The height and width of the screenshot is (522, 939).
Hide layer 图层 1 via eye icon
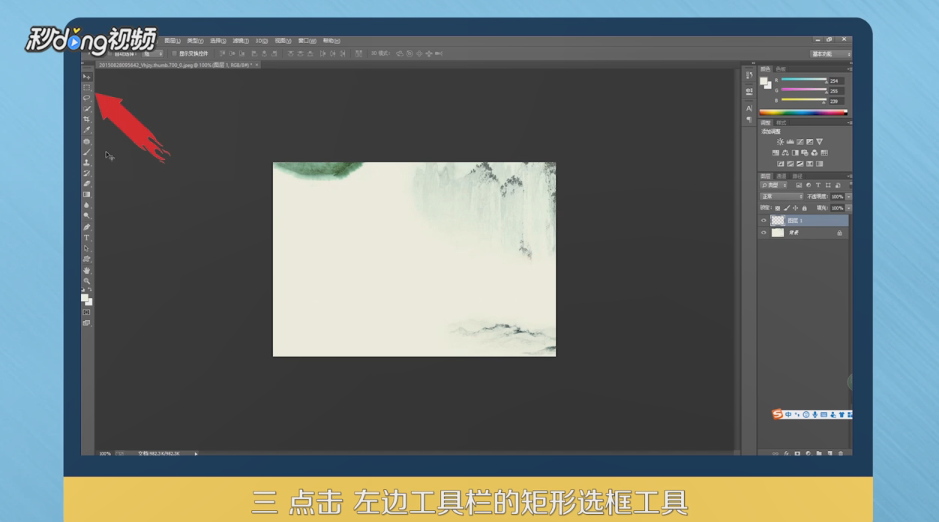tap(764, 220)
